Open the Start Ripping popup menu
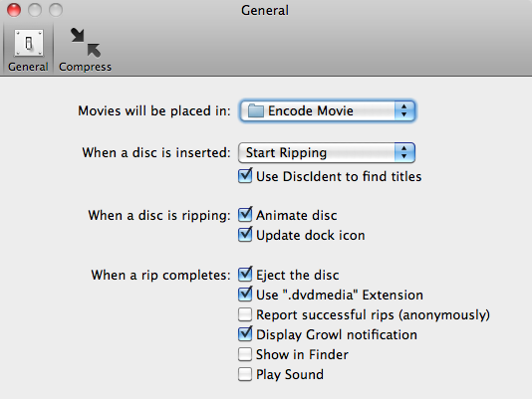 (327, 153)
